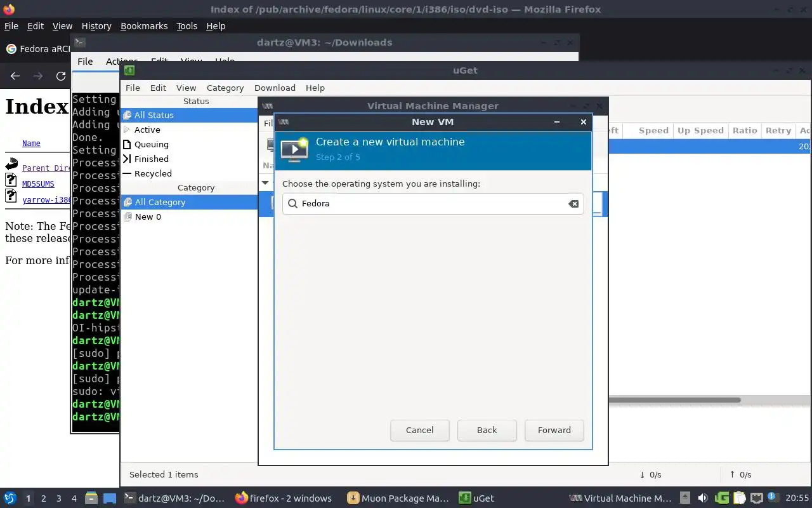
Task: Sort listing by Name link
Action: 31,144
